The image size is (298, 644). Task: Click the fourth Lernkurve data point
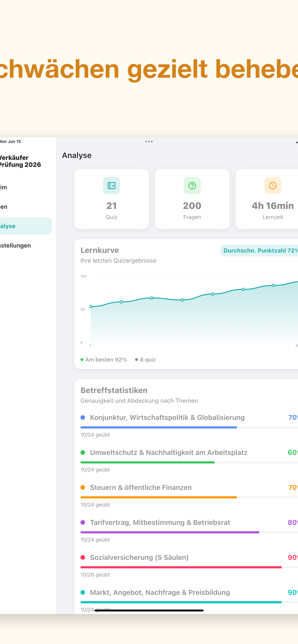[182, 300]
